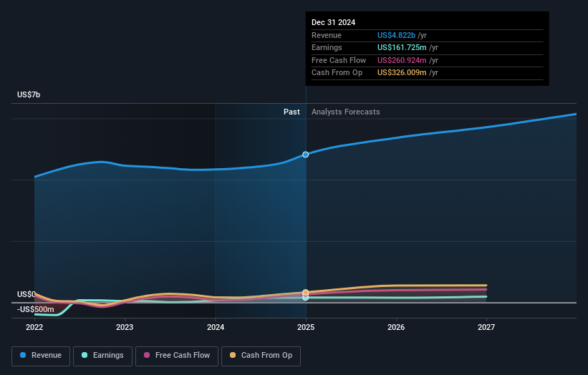Click the -US$500m y-axis label
Viewport: 588px width, 375px height.
[36, 309]
